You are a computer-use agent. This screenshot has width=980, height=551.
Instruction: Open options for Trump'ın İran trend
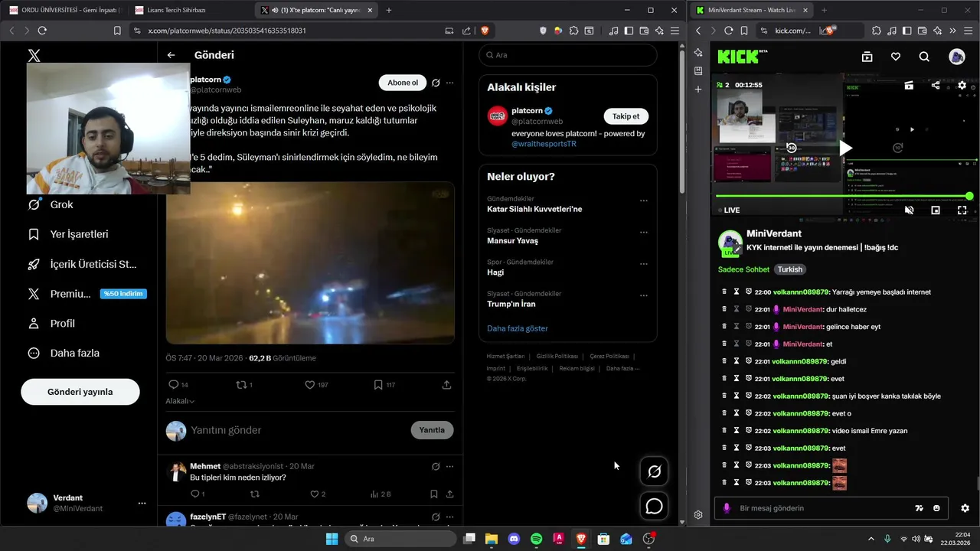(x=643, y=295)
